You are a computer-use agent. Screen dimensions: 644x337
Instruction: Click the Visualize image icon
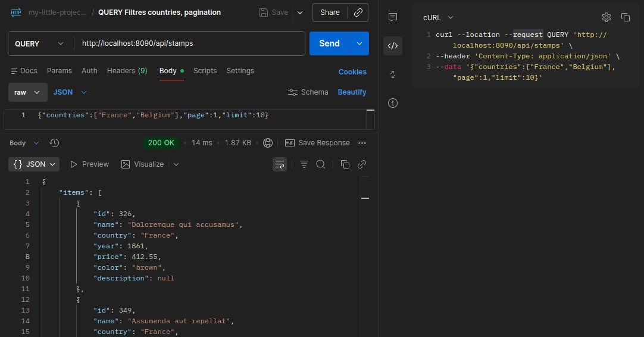(126, 164)
